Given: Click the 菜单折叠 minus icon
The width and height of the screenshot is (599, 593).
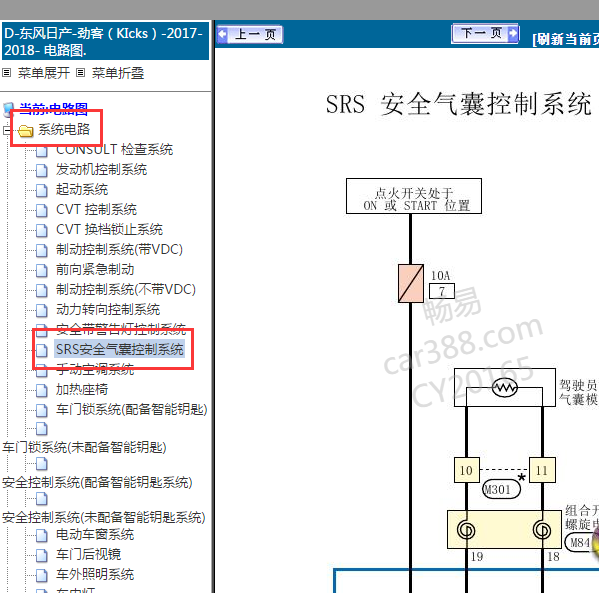Looking at the screenshot, I should point(80,73).
